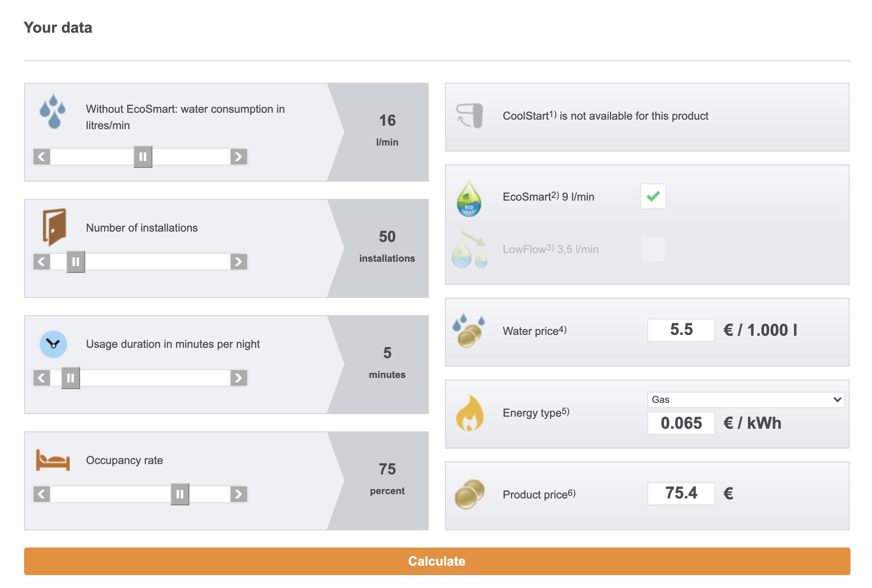Click the gold coins product price icon

click(470, 494)
